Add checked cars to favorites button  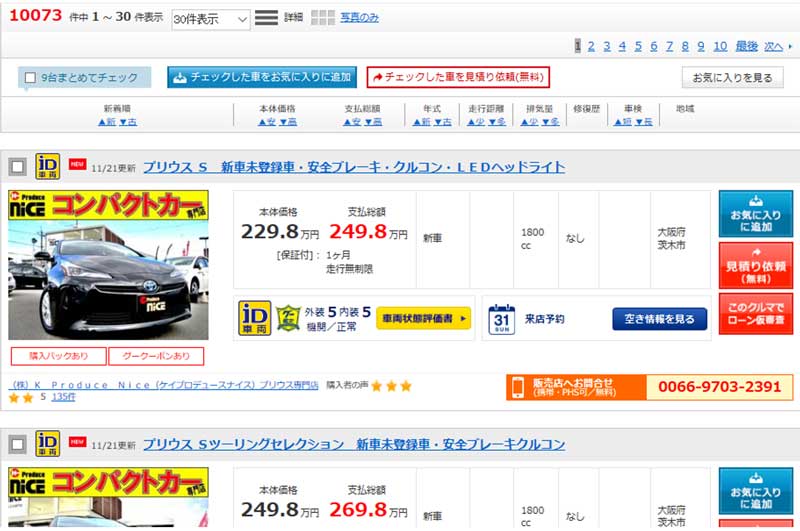coord(262,77)
